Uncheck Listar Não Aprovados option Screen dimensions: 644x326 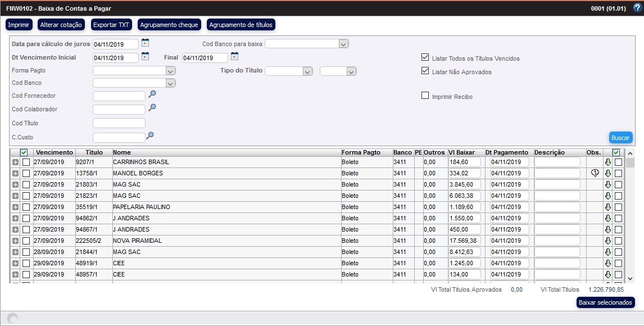tap(425, 71)
